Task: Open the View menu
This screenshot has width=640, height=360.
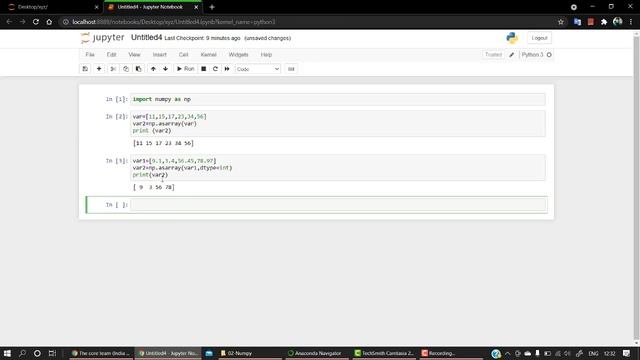Action: pyautogui.click(x=134, y=55)
